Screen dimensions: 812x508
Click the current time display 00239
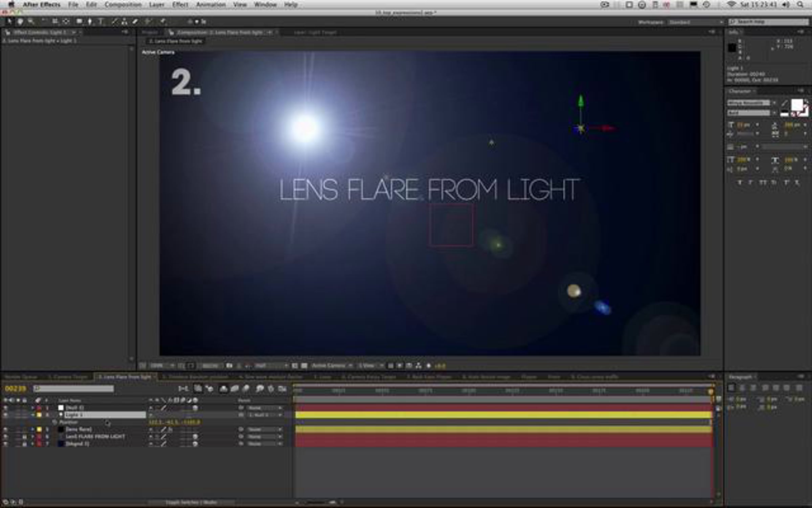(15, 389)
